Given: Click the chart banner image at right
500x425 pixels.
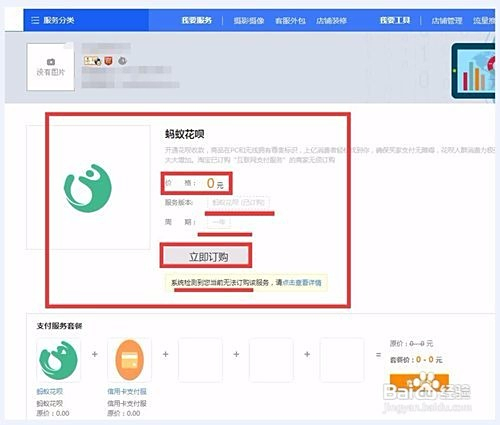Looking at the screenshot, I should tap(473, 71).
